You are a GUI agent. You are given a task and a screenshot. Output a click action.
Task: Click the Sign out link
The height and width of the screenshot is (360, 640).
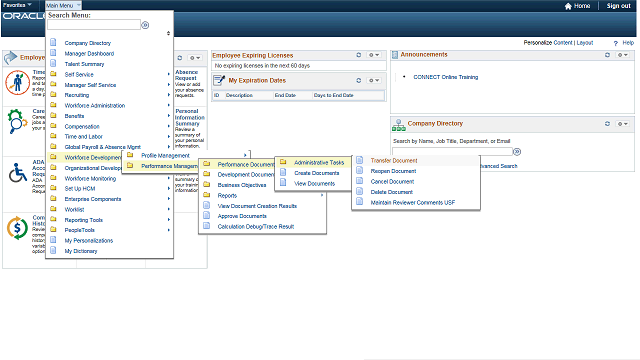(618, 6)
